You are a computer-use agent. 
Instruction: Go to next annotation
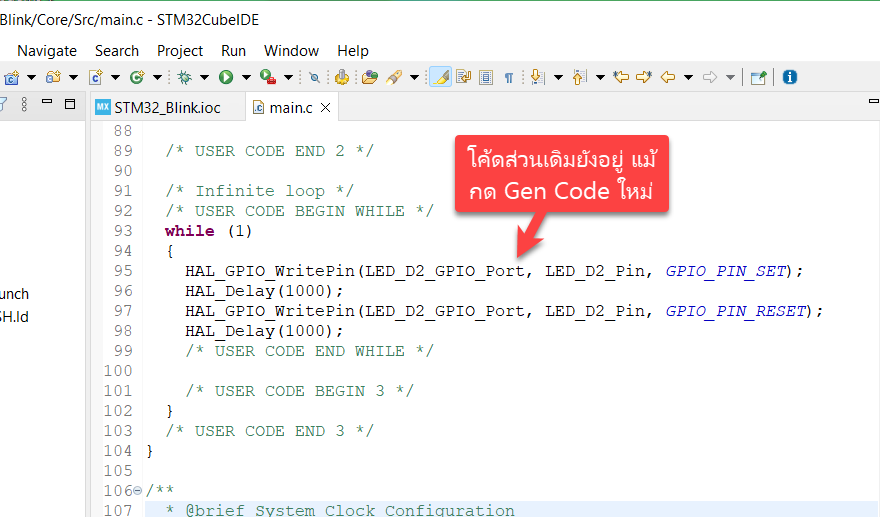tap(537, 77)
